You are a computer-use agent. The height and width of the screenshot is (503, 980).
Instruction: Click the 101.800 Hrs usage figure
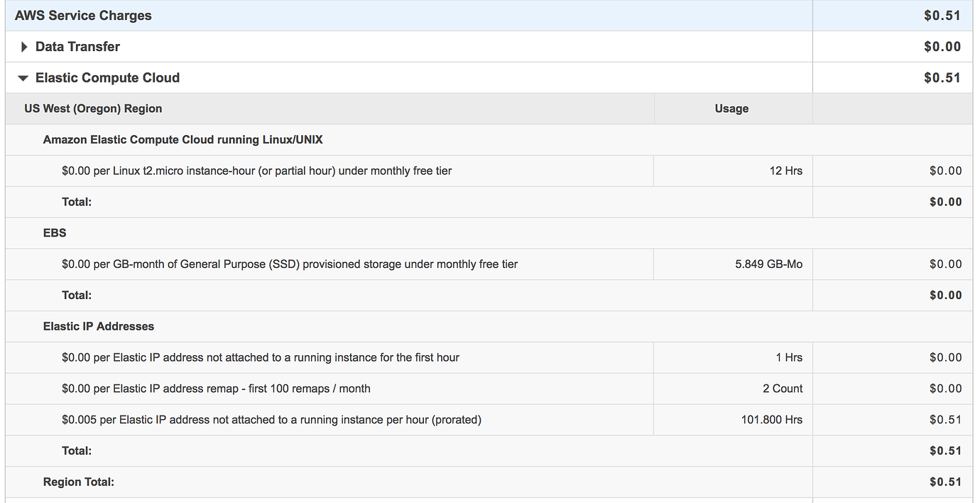tap(773, 419)
